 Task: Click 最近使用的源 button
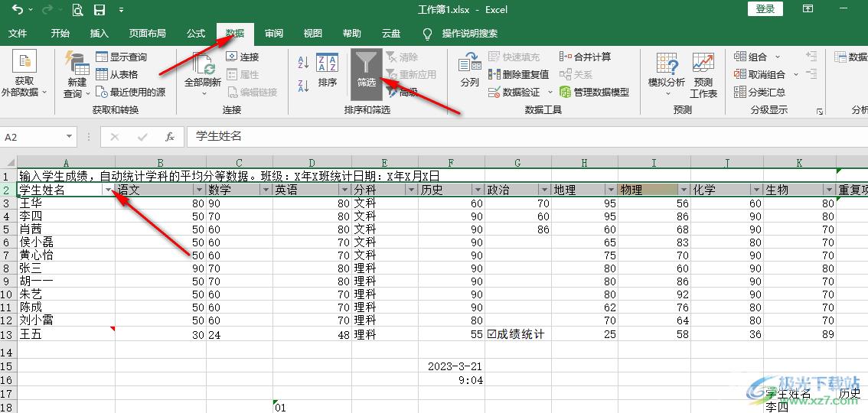131,93
